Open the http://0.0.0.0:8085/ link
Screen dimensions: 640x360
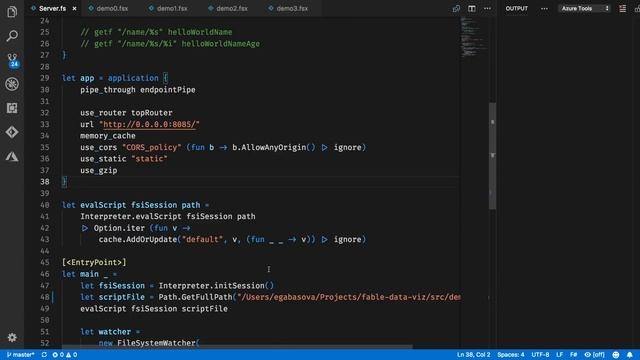(x=149, y=124)
